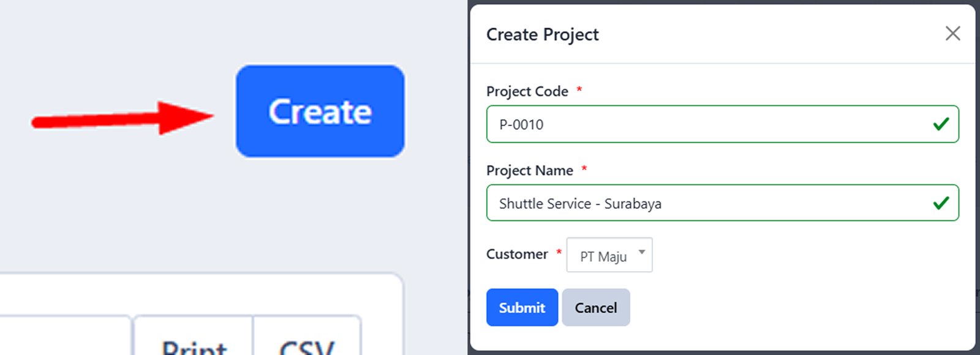
Task: Click the green checkmark on Project Code field
Action: click(941, 124)
